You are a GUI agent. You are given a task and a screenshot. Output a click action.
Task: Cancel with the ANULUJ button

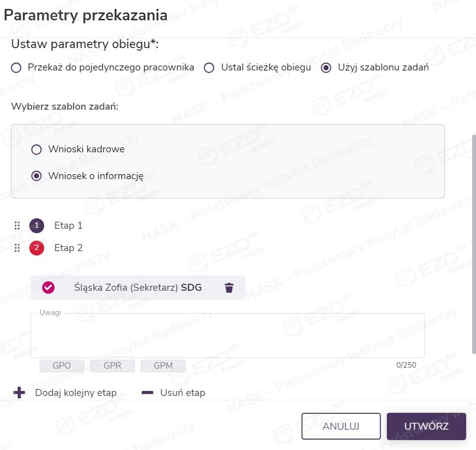341,426
